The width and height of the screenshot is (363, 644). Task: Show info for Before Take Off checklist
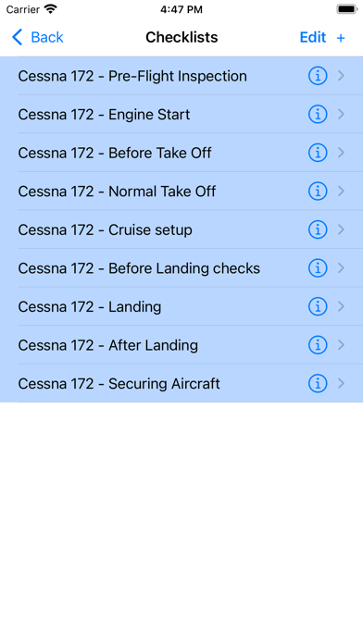pos(318,153)
